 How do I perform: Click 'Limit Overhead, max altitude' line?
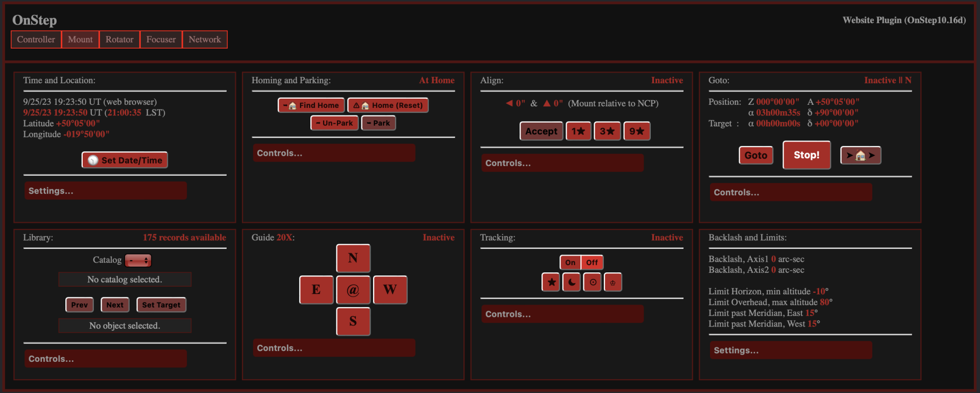coord(770,302)
